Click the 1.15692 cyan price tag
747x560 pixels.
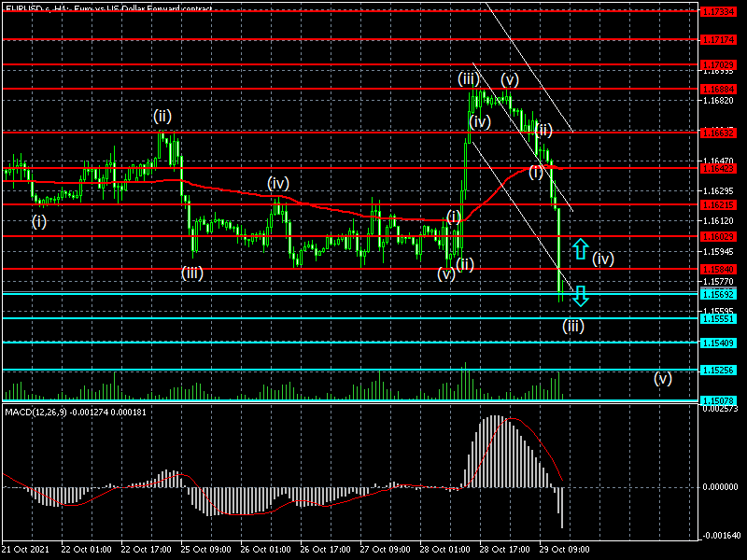point(718,293)
